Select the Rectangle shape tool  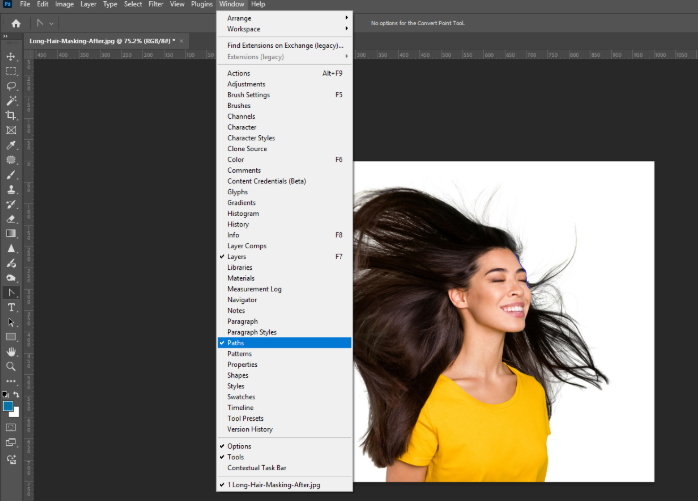[11, 337]
